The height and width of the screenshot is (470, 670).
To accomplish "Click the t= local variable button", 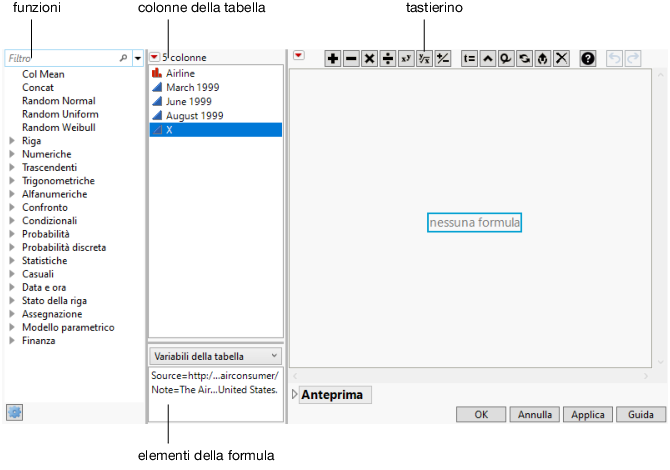I will click(x=469, y=59).
